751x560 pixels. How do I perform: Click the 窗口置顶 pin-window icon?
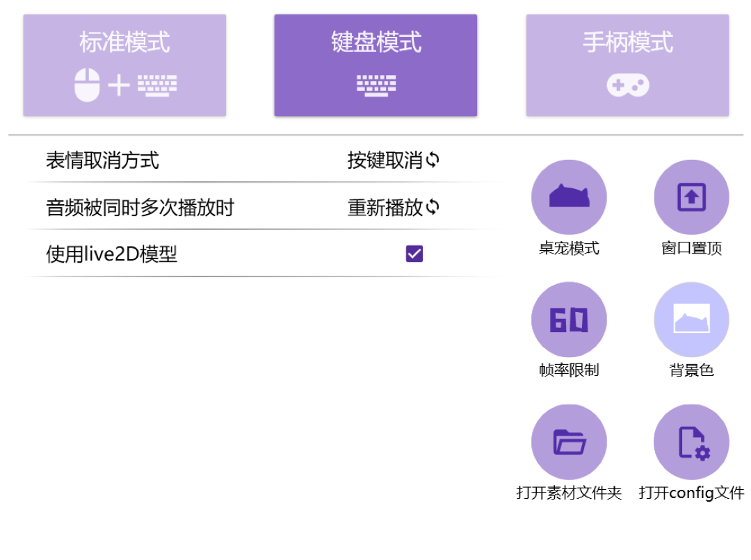(691, 197)
